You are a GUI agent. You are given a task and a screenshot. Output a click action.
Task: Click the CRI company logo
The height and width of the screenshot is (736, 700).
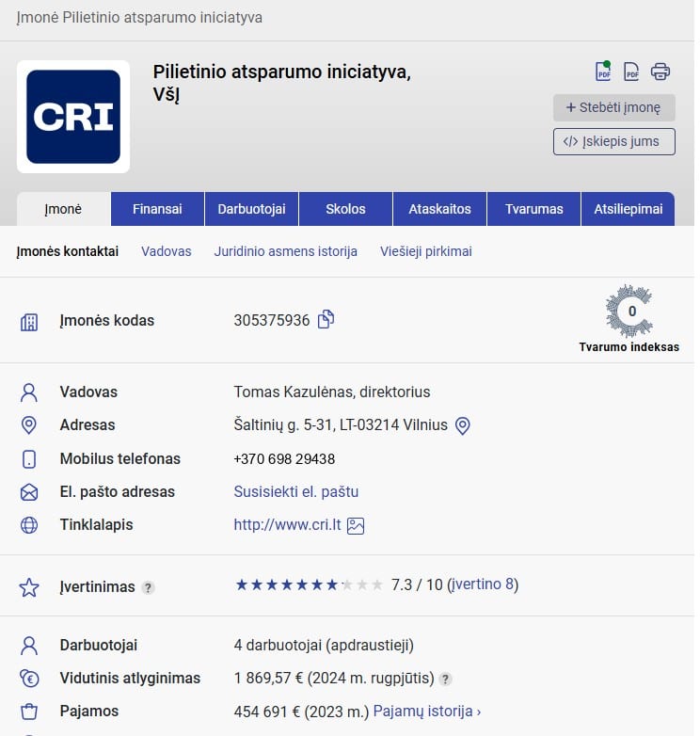coord(73,117)
